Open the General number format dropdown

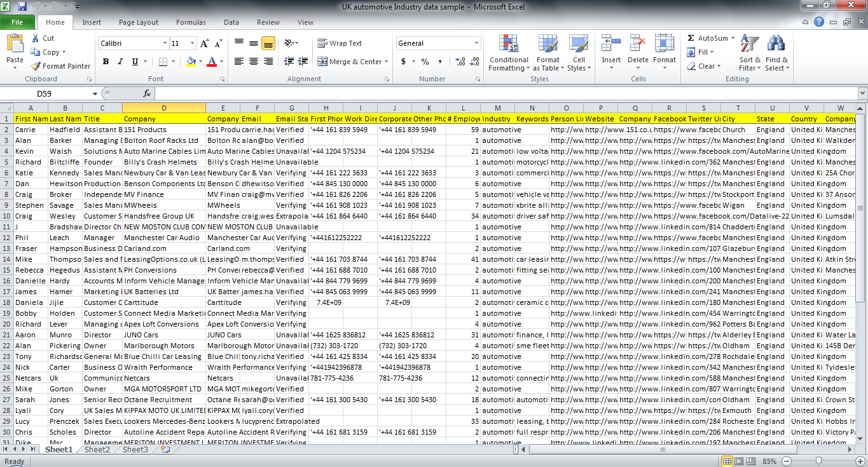point(476,43)
